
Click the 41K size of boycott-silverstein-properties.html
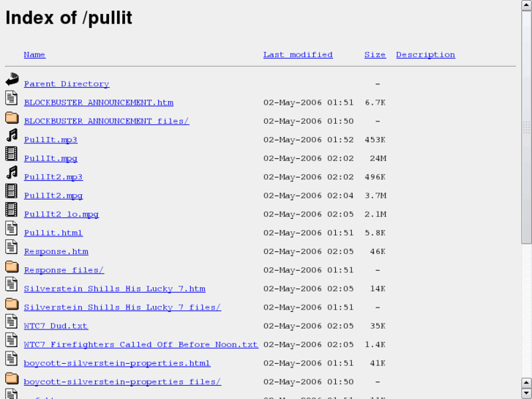coord(378,363)
